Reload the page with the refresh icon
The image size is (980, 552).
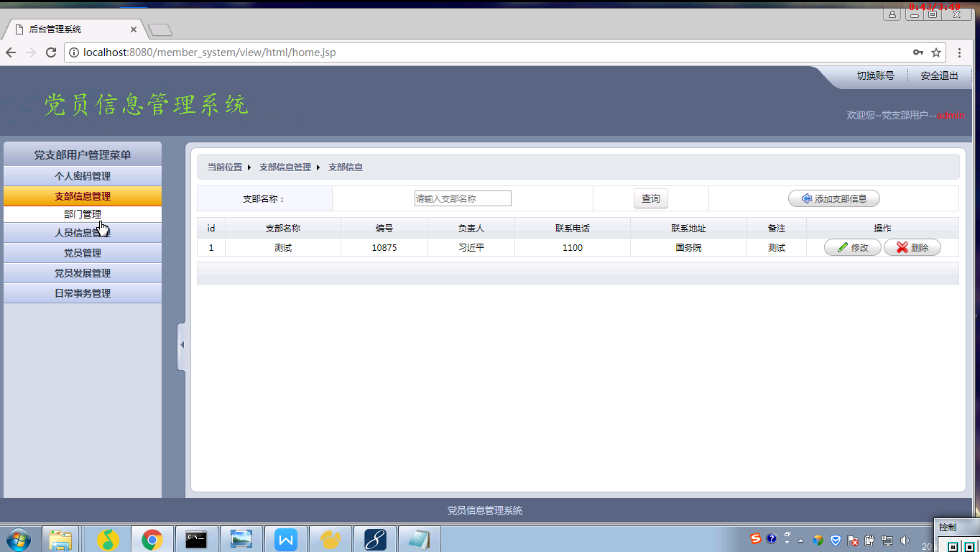(51, 52)
